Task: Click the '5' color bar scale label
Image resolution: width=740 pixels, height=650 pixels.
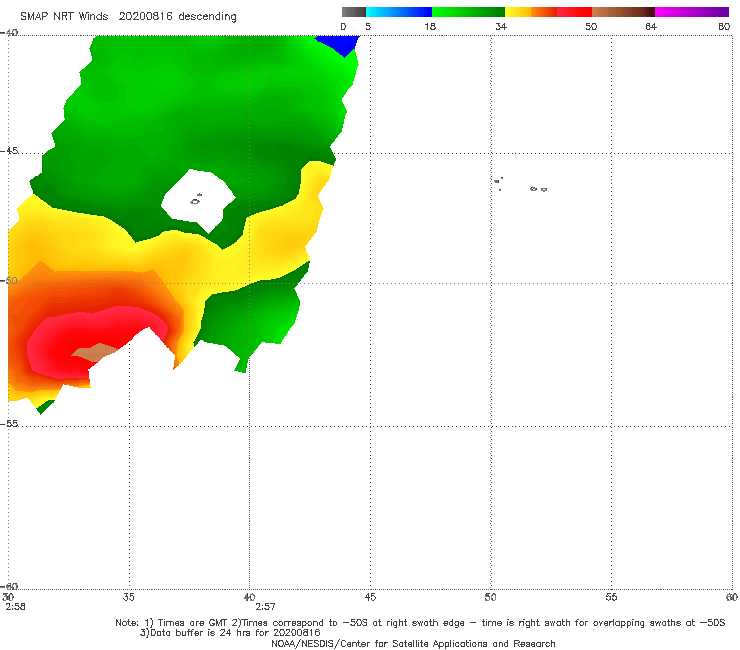Action: click(368, 26)
